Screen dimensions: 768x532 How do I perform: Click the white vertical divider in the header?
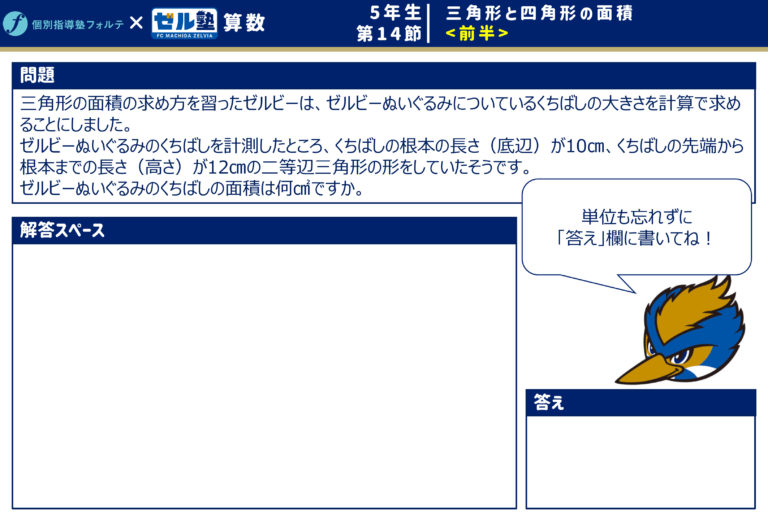click(x=429, y=23)
